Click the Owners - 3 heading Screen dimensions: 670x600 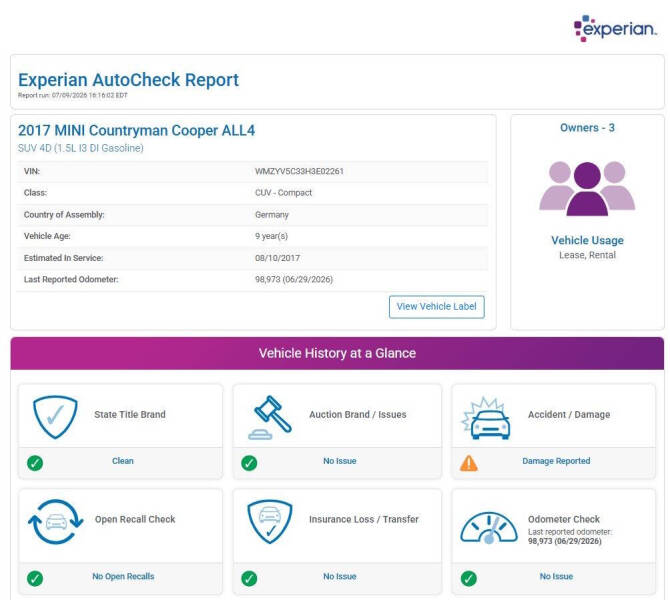(x=587, y=128)
